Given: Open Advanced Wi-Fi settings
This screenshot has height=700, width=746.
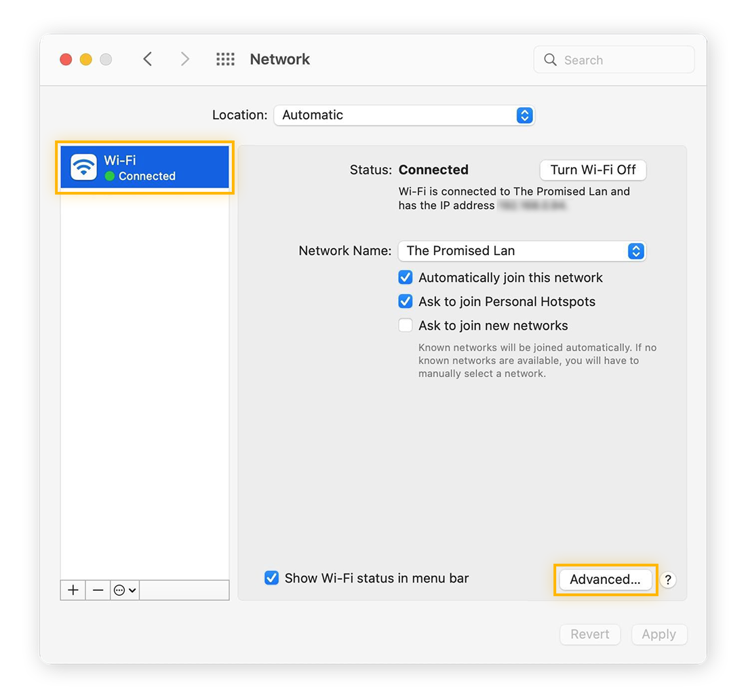Looking at the screenshot, I should click(605, 579).
